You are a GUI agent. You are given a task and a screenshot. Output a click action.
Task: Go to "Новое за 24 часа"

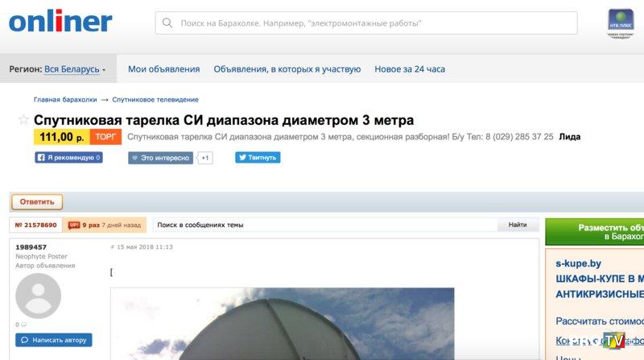coord(409,69)
